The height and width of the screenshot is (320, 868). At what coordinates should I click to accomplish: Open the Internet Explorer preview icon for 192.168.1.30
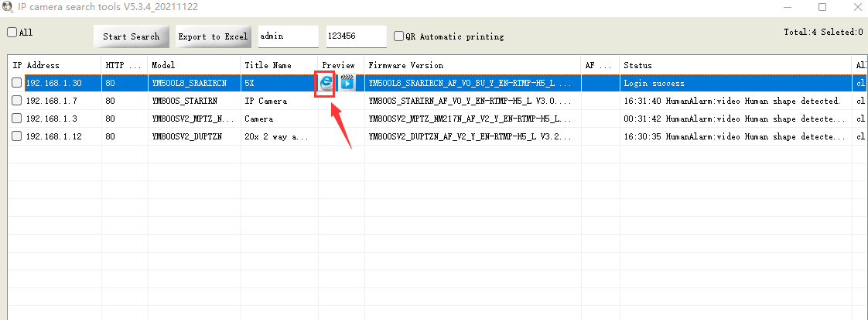326,83
